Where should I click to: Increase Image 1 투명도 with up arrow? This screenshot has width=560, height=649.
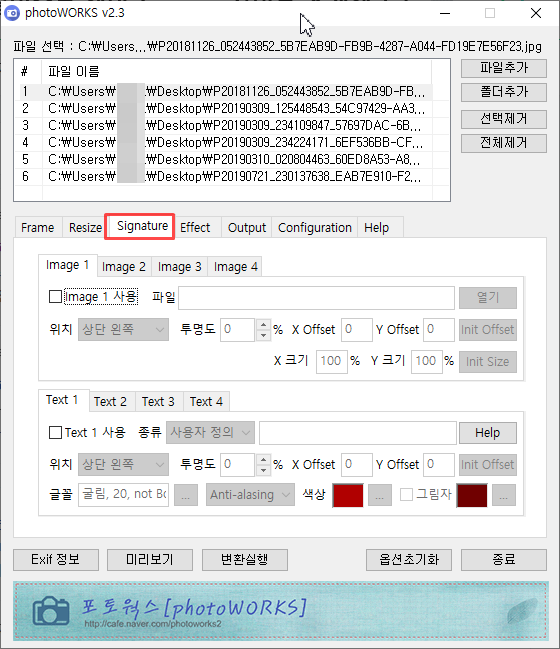[x=263, y=324]
